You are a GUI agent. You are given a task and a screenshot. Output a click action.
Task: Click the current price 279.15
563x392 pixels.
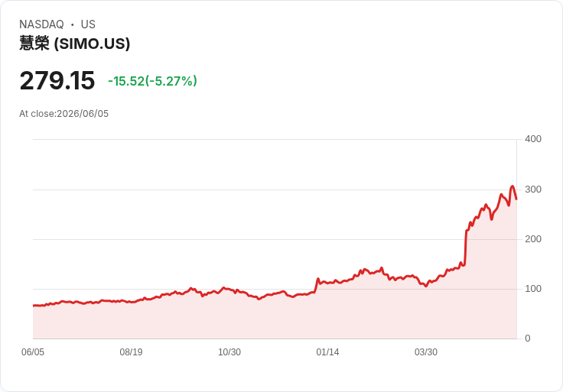pyautogui.click(x=57, y=80)
